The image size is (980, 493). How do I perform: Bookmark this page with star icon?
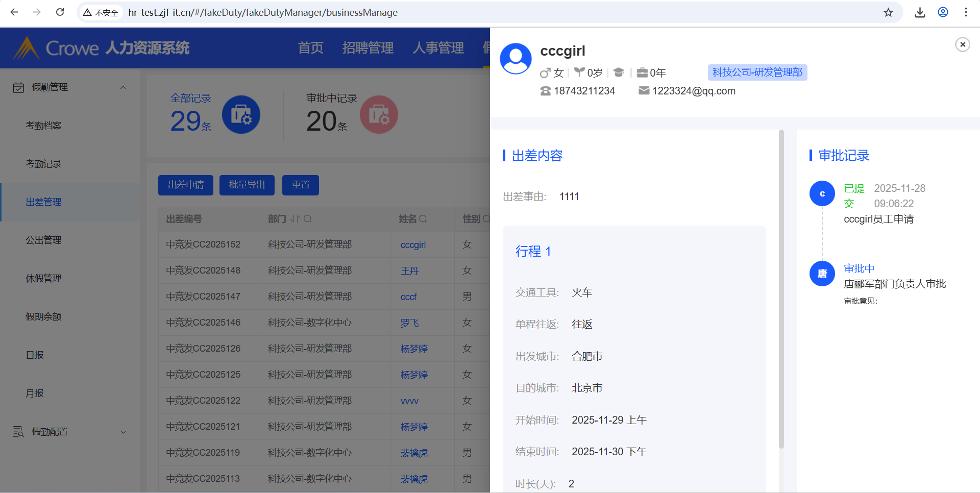888,12
